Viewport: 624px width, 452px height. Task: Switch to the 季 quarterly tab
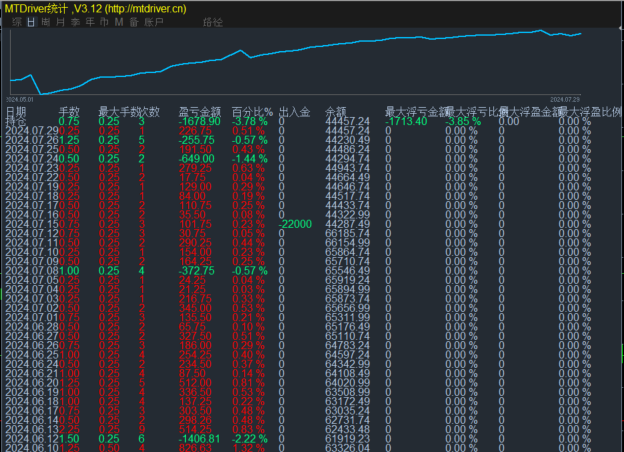[75, 22]
